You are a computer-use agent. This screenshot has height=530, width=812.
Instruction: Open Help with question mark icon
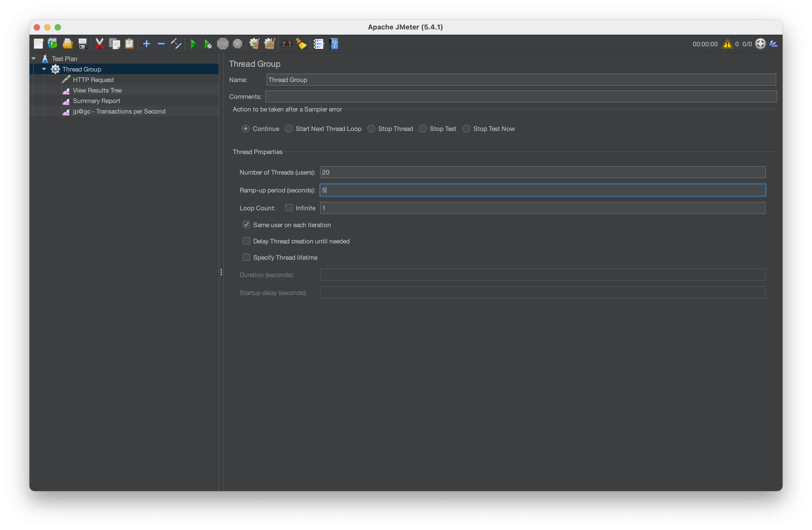point(334,44)
